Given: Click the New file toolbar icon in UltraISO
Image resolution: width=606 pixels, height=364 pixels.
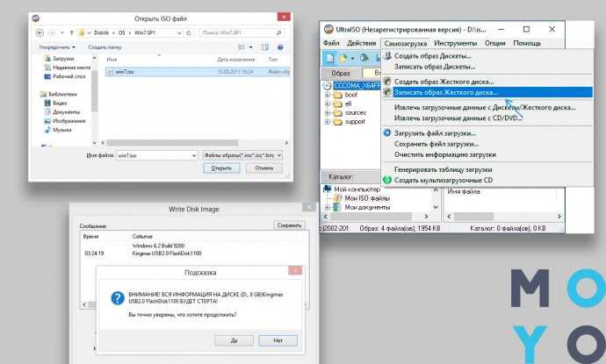Looking at the screenshot, I should point(329,58).
